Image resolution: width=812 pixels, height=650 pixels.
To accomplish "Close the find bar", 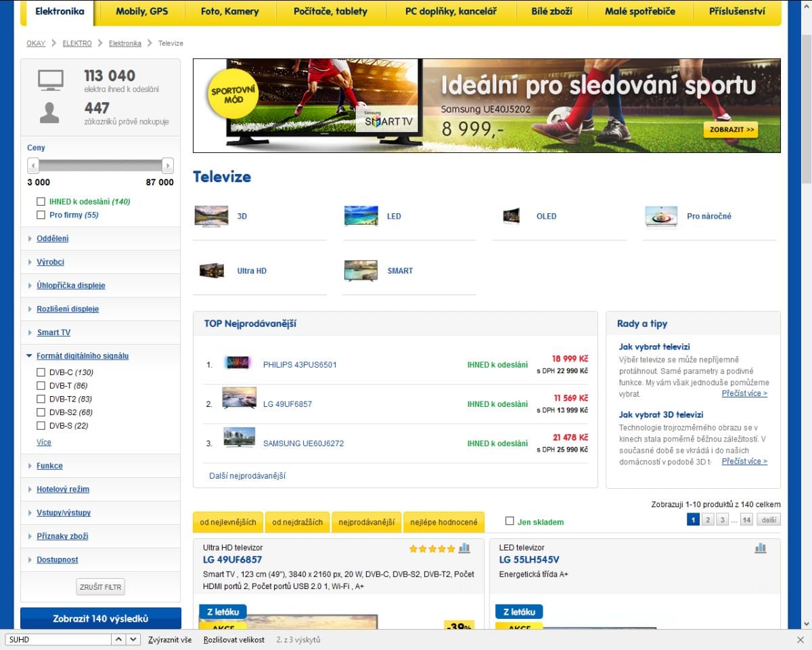I will pos(800,640).
